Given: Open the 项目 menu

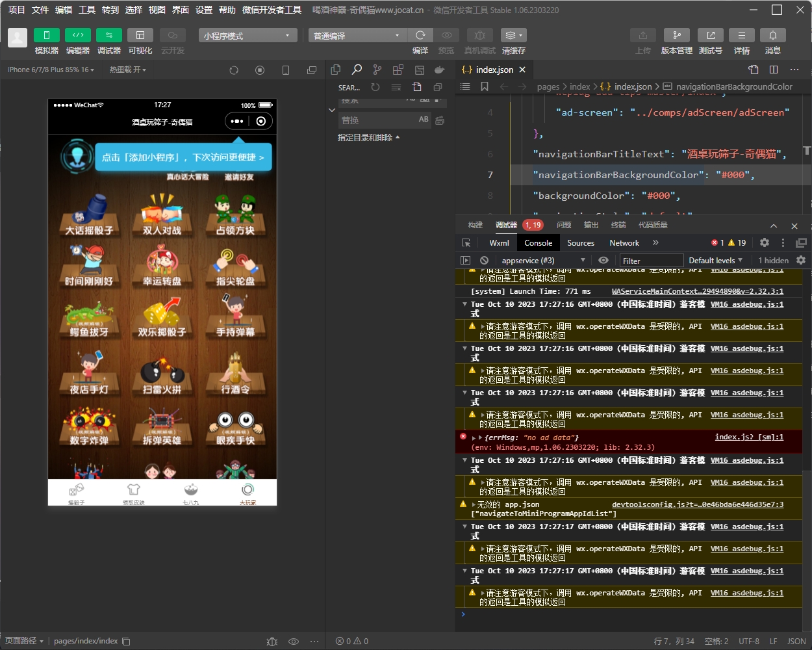Looking at the screenshot, I should click(16, 10).
